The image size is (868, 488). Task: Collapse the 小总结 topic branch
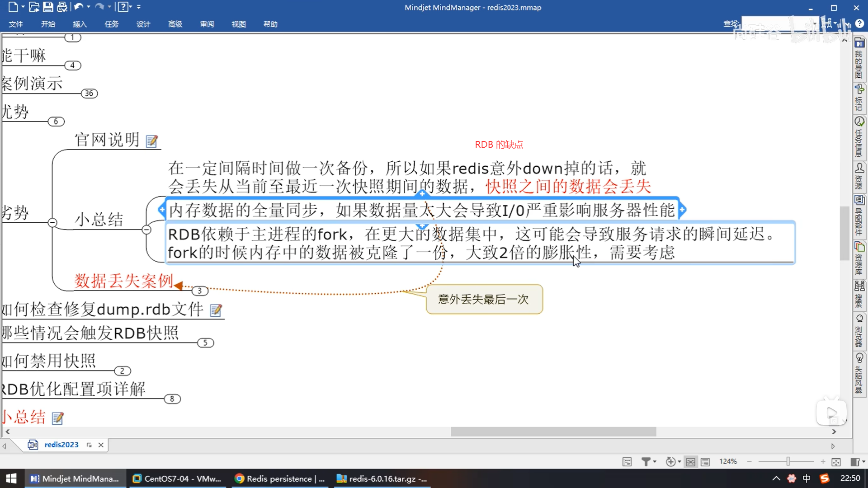click(146, 230)
